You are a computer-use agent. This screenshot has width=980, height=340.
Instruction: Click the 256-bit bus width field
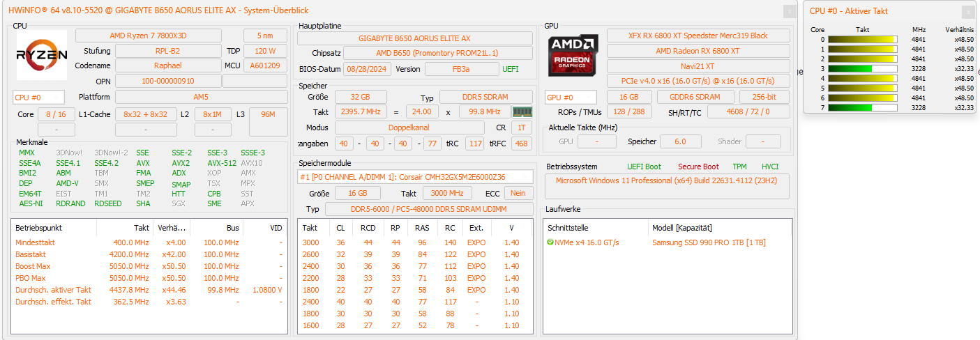point(764,98)
